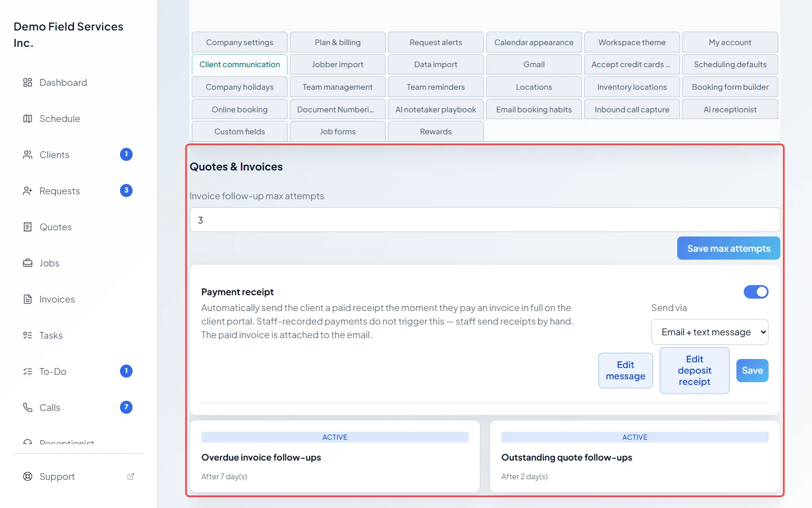Click the Save button for Payment receipt
812x508 pixels.
tap(752, 370)
